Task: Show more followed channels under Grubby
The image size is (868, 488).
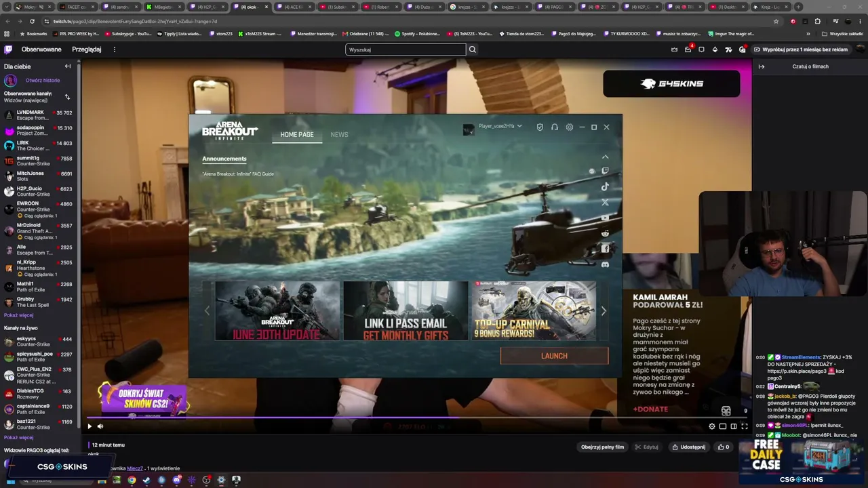Action: (x=18, y=315)
